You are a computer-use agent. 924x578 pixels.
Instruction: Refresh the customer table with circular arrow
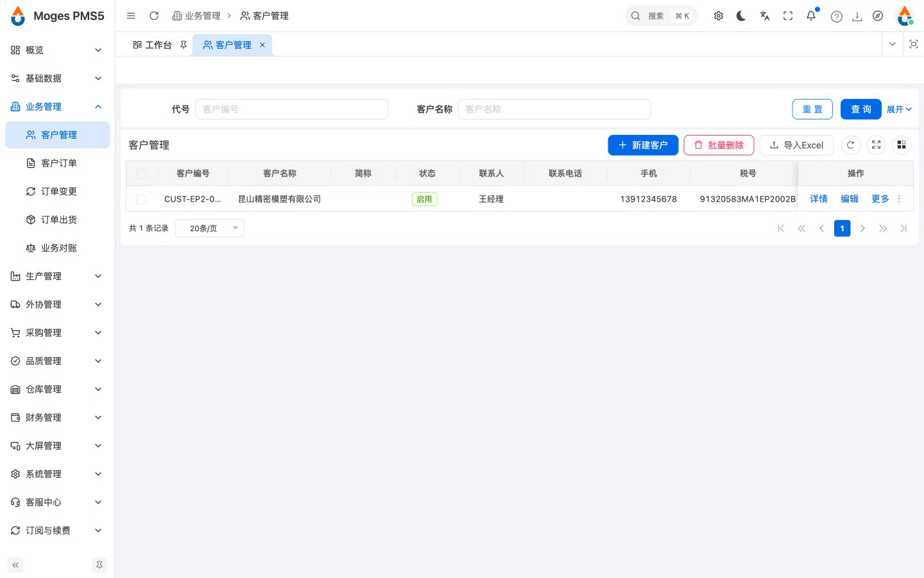click(850, 145)
